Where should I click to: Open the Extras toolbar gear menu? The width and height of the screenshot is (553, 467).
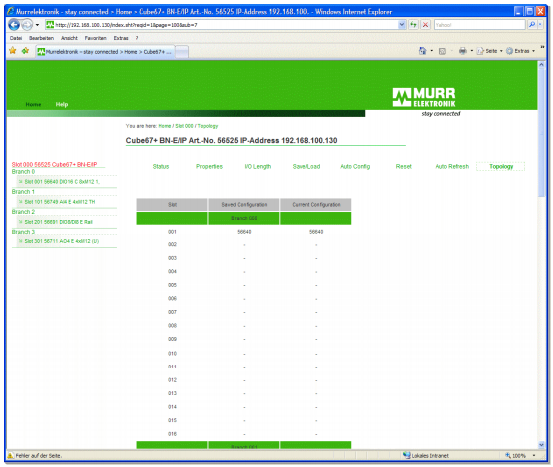click(520, 51)
